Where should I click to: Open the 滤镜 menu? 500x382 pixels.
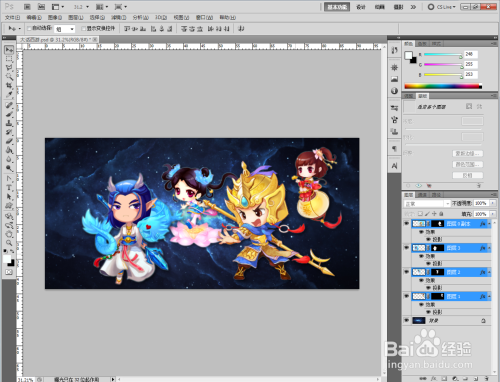pos(119,17)
